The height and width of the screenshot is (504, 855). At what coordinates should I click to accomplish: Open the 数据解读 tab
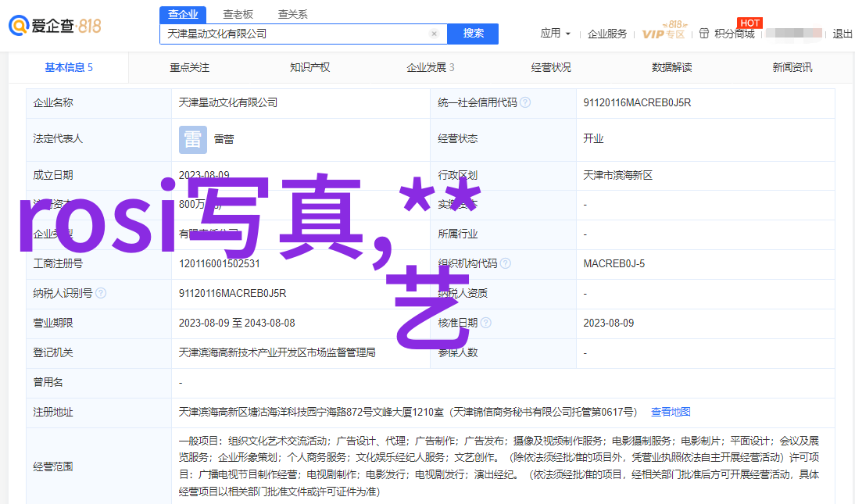[672, 67]
